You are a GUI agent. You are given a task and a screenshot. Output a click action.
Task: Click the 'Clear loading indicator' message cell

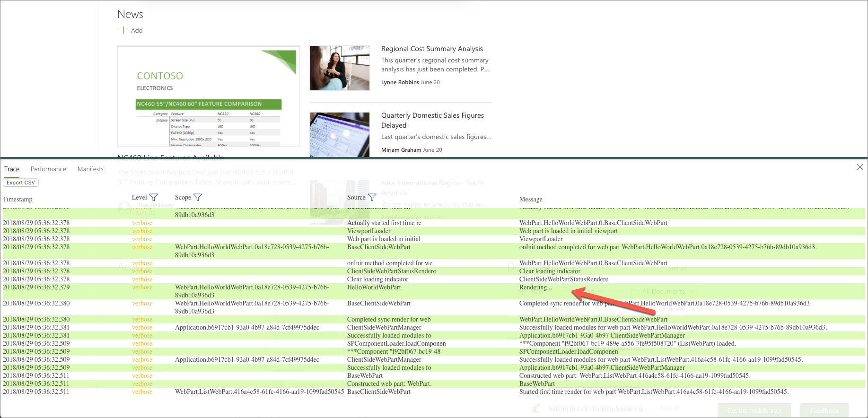coord(550,271)
